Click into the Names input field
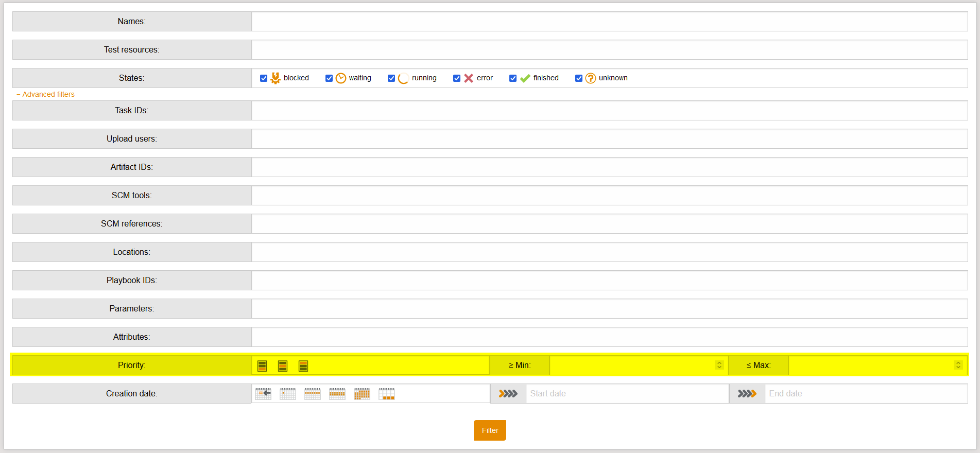 click(609, 22)
